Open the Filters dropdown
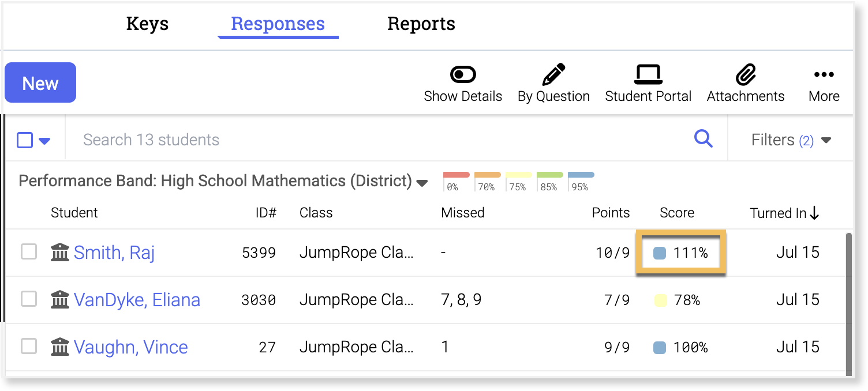 click(x=791, y=140)
